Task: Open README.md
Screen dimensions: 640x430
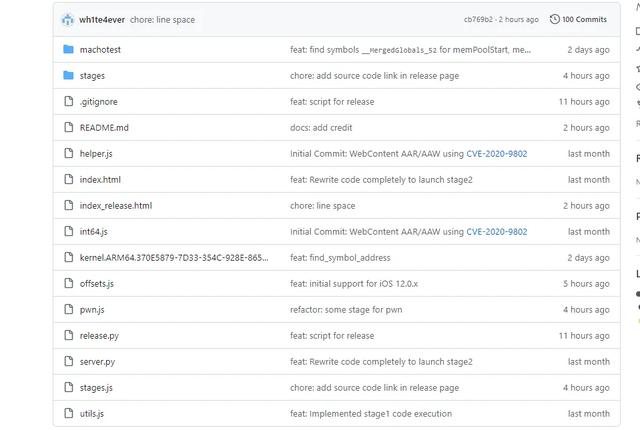Action: tap(104, 128)
